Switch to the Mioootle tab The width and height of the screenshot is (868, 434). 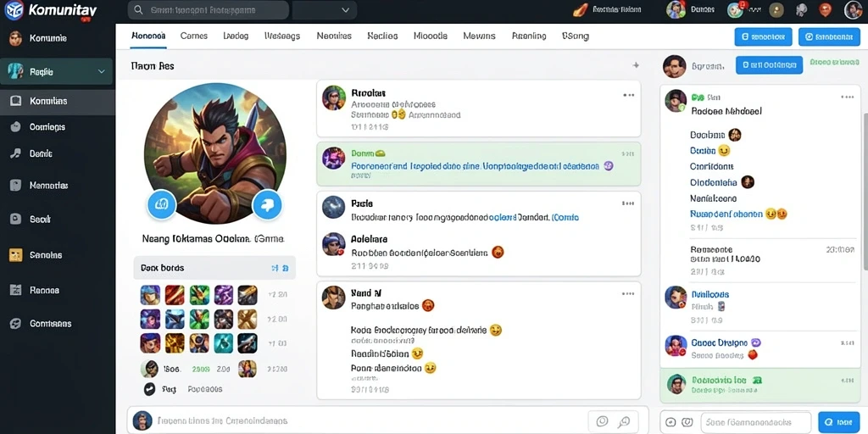(x=430, y=36)
